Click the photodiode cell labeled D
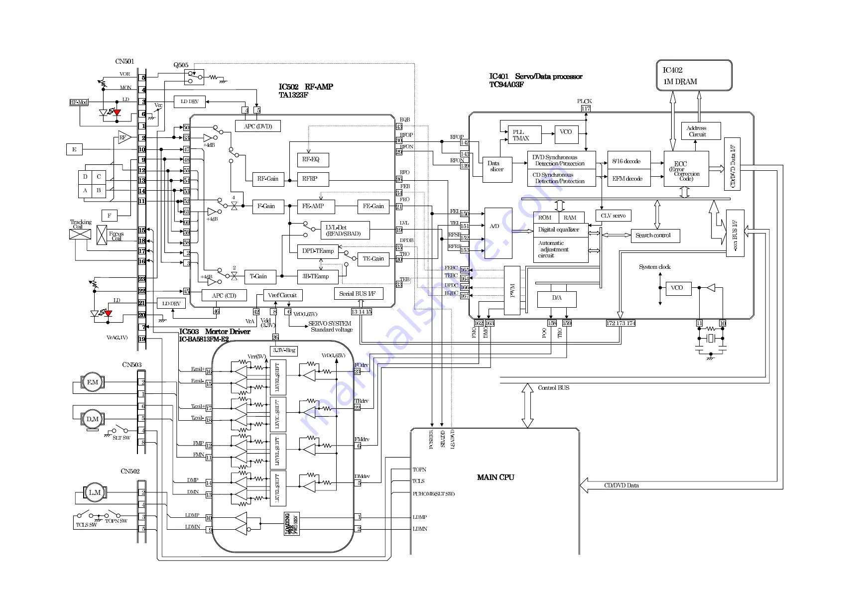 [x=85, y=177]
